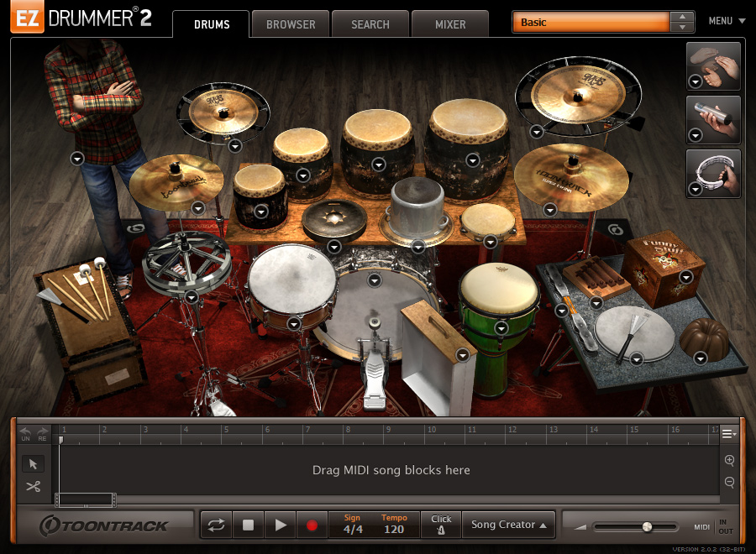This screenshot has height=554, width=756.
Task: Zoom out on the song track
Action: click(729, 482)
